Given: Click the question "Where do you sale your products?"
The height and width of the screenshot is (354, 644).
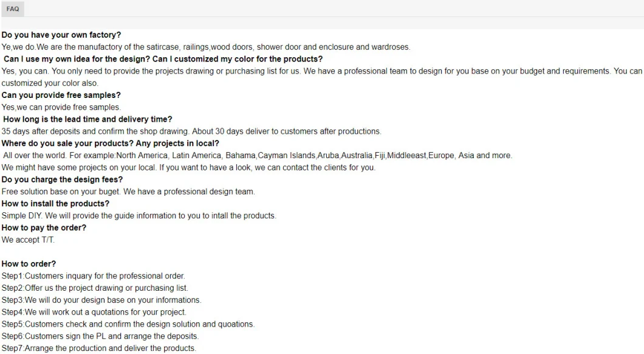Looking at the screenshot, I should pos(111,144).
